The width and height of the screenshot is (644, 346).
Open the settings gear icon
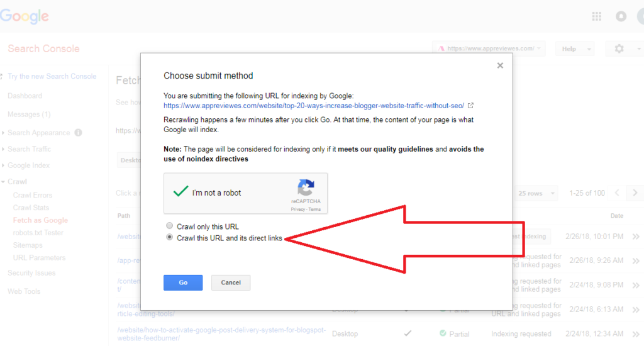click(619, 48)
